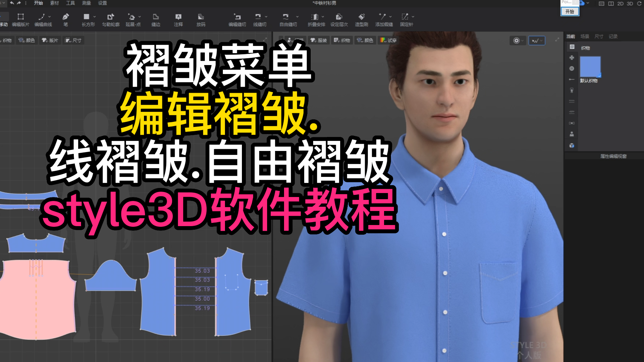Open 折叠安排 tool dropdown arrow

tap(323, 17)
